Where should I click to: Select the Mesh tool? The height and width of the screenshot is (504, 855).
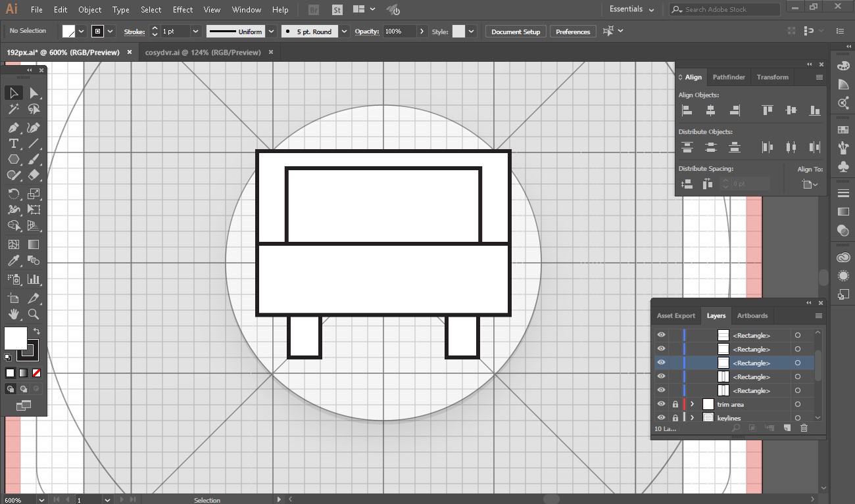coord(14,244)
